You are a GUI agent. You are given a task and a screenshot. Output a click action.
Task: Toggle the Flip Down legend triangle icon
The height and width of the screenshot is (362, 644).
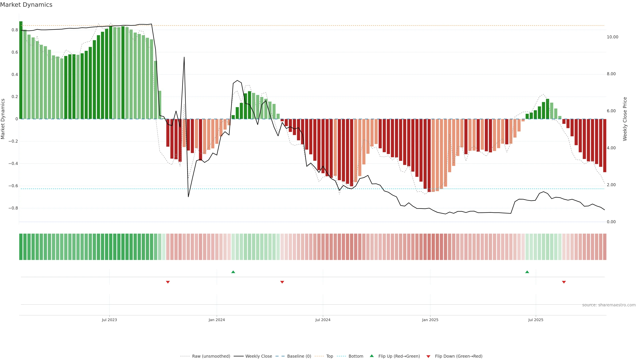click(428, 356)
